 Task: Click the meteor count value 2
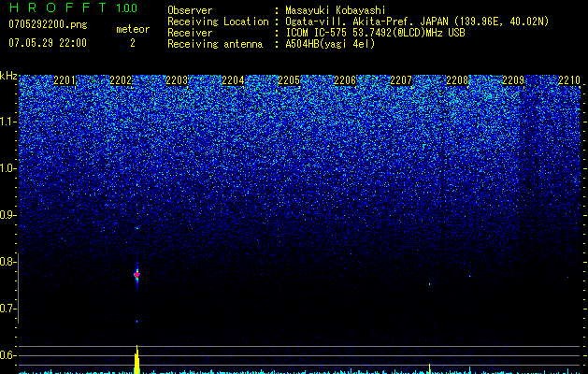(133, 43)
